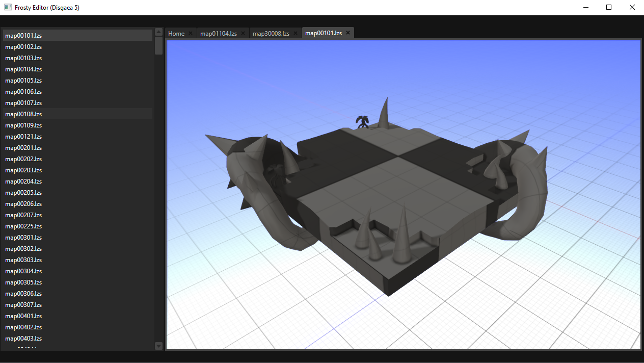Screen dimensions: 644x363
Task: Select map00204.lzs in the file list
Action: (x=77, y=181)
